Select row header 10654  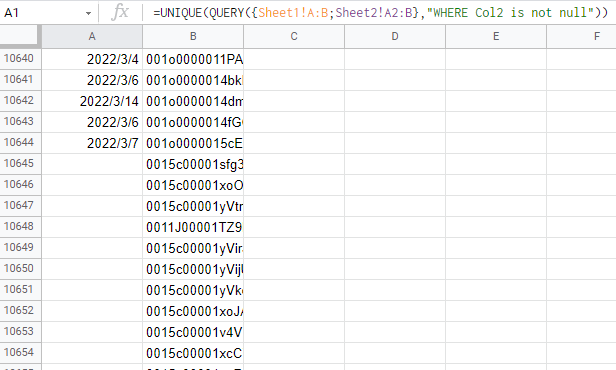coord(20,353)
